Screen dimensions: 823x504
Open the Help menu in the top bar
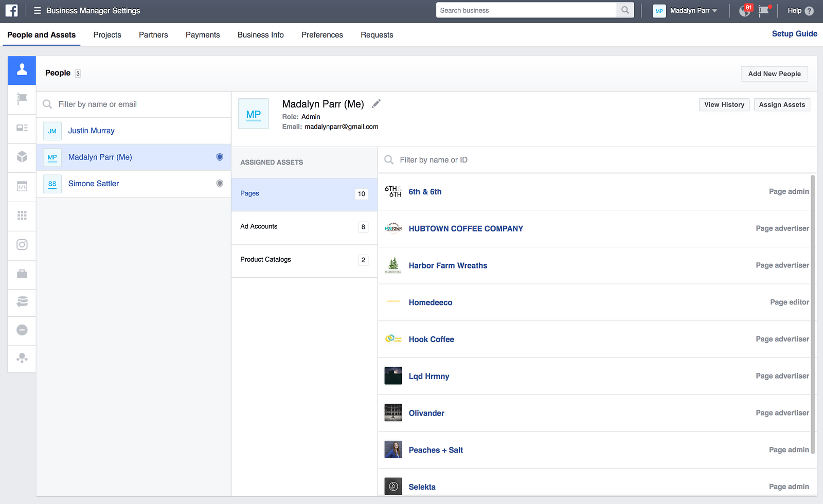[800, 10]
